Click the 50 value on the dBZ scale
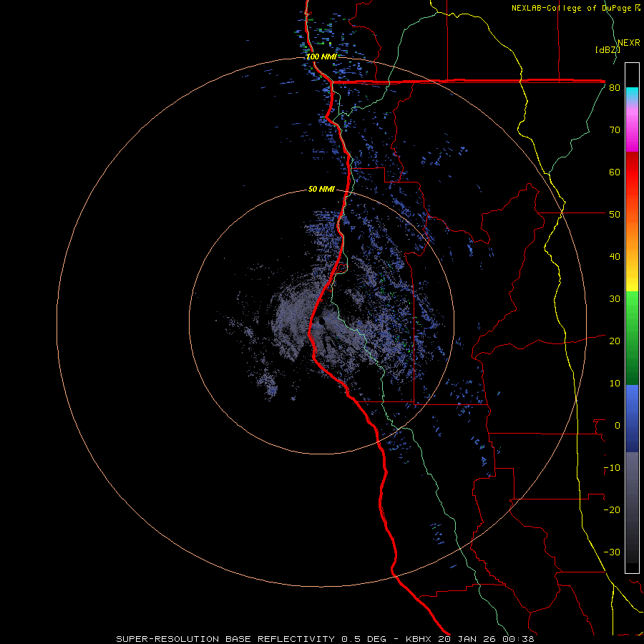The height and width of the screenshot is (644, 644). [615, 215]
